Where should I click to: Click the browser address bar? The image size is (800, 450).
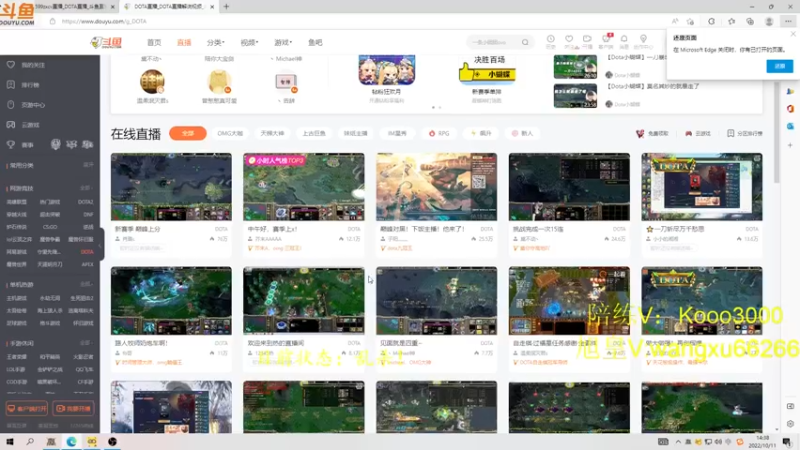(357, 21)
